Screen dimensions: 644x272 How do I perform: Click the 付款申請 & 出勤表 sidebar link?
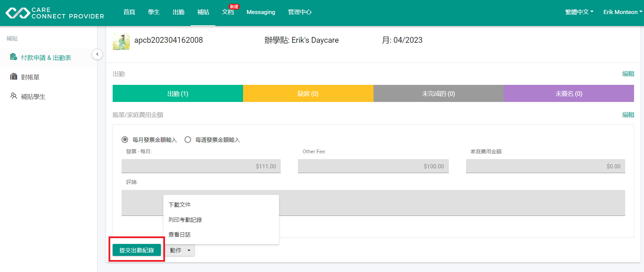pyautogui.click(x=46, y=57)
